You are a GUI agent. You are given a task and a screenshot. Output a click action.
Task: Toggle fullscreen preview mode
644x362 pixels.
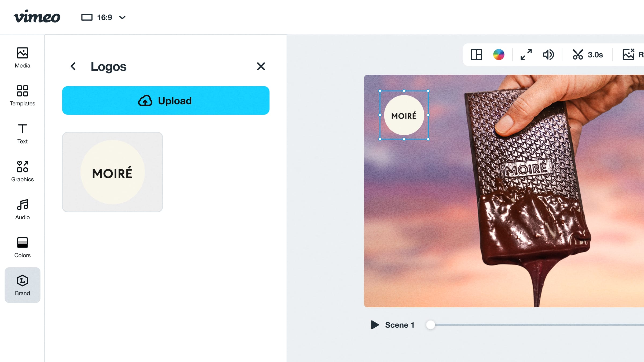[526, 54]
